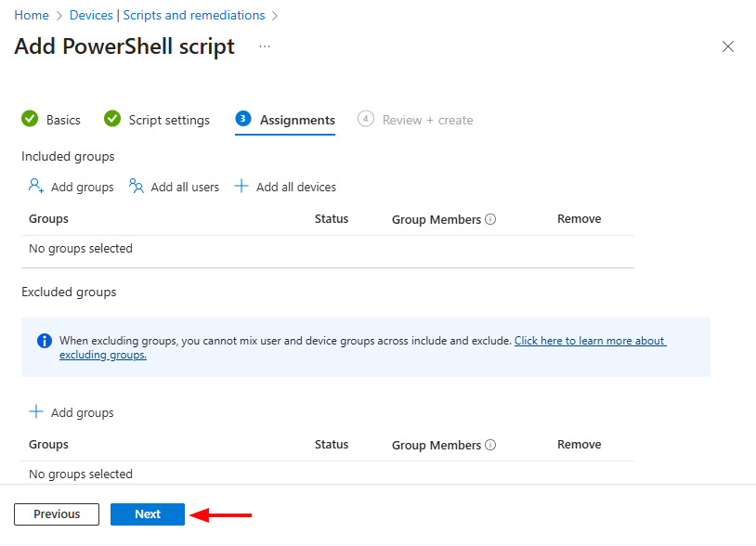
Task: Close the Add PowerShell script pane
Action: (x=728, y=46)
